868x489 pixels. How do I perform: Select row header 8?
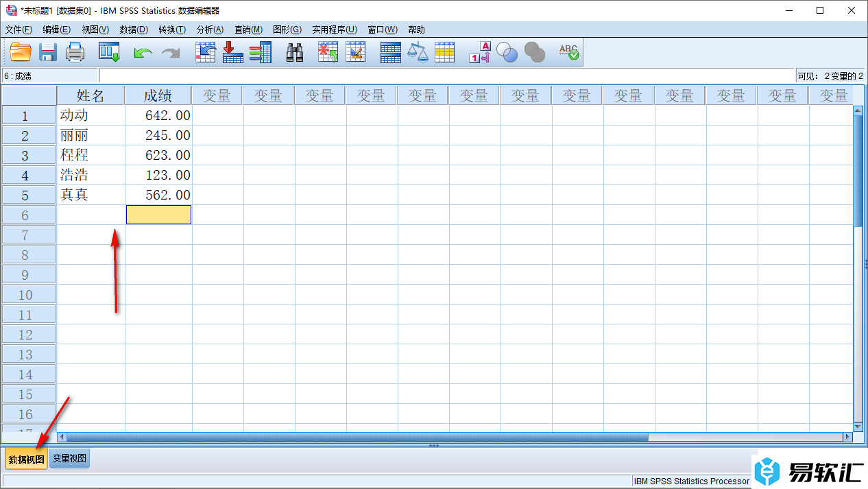(29, 254)
